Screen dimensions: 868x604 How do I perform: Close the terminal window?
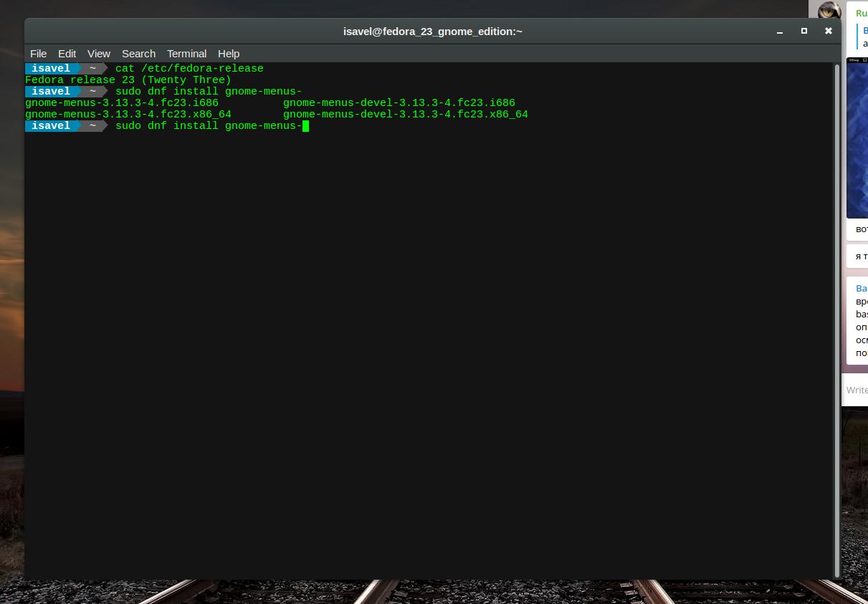pyautogui.click(x=829, y=31)
